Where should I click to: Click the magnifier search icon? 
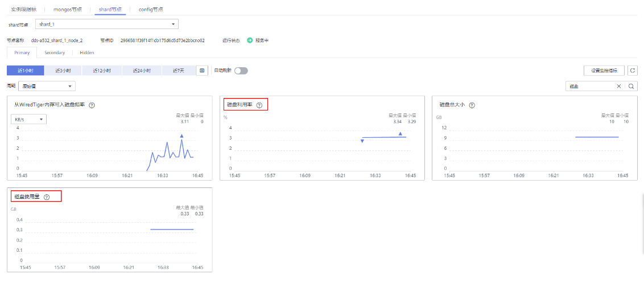point(631,87)
